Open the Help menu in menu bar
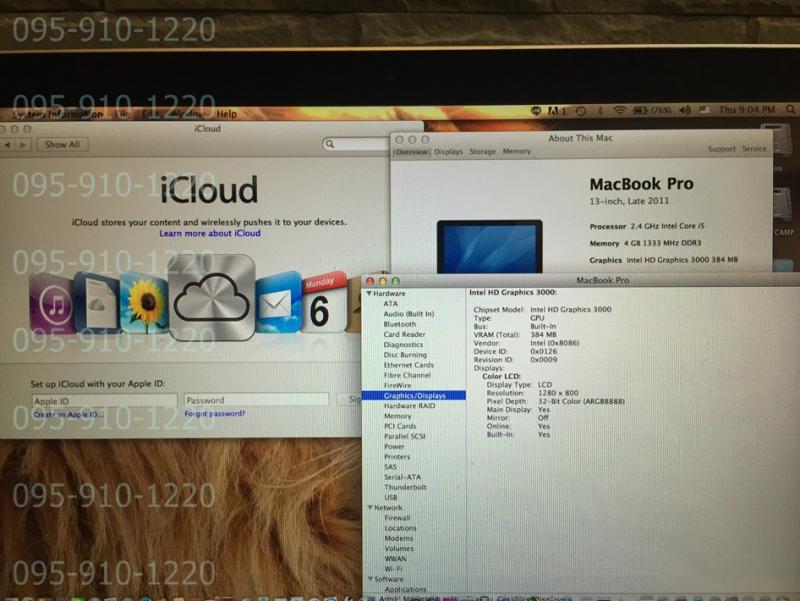The height and width of the screenshot is (601, 800). 226,114
